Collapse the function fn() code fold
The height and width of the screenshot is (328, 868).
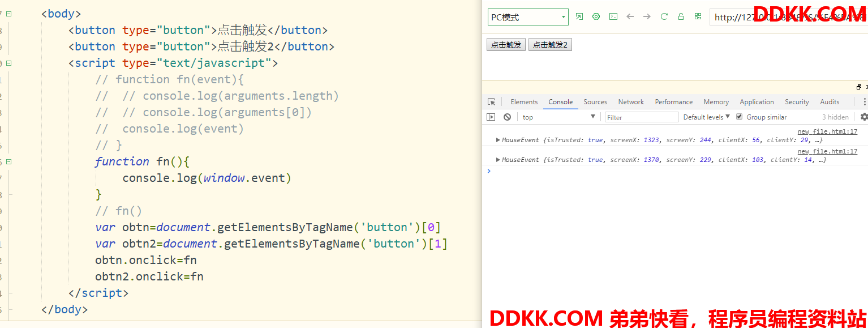[8, 161]
